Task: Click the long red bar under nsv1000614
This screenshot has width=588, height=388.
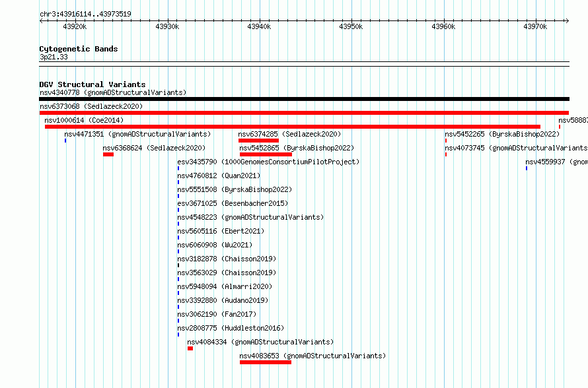Action: tap(293, 127)
